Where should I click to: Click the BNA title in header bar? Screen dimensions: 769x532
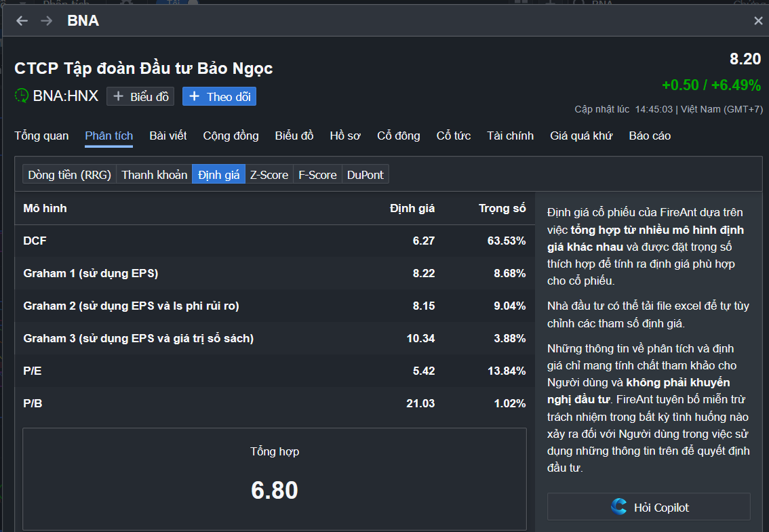[x=83, y=20]
